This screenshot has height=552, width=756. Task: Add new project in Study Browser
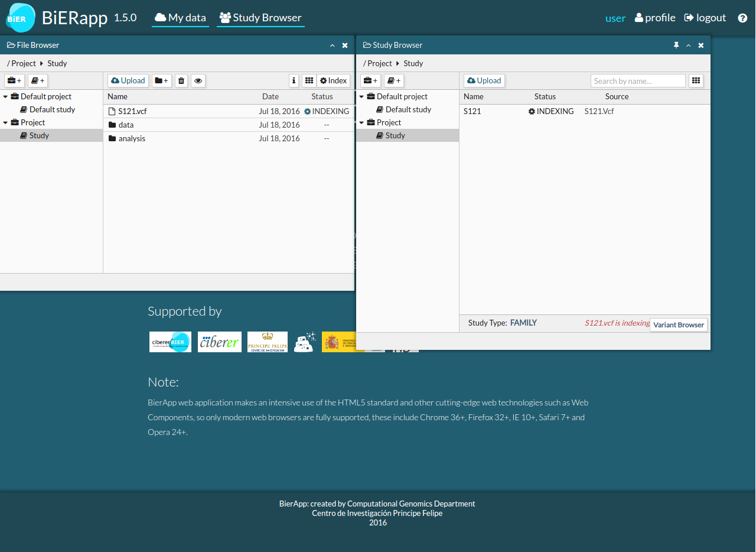click(x=370, y=81)
